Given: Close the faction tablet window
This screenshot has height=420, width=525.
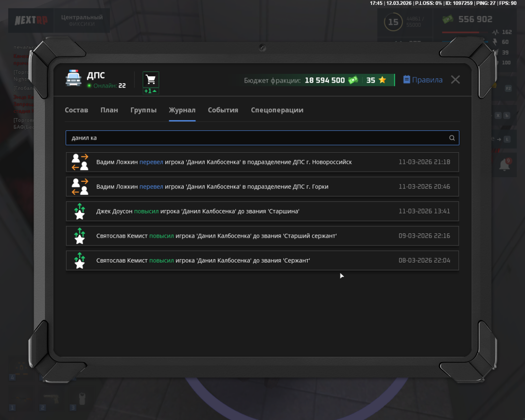Looking at the screenshot, I should pyautogui.click(x=455, y=80).
